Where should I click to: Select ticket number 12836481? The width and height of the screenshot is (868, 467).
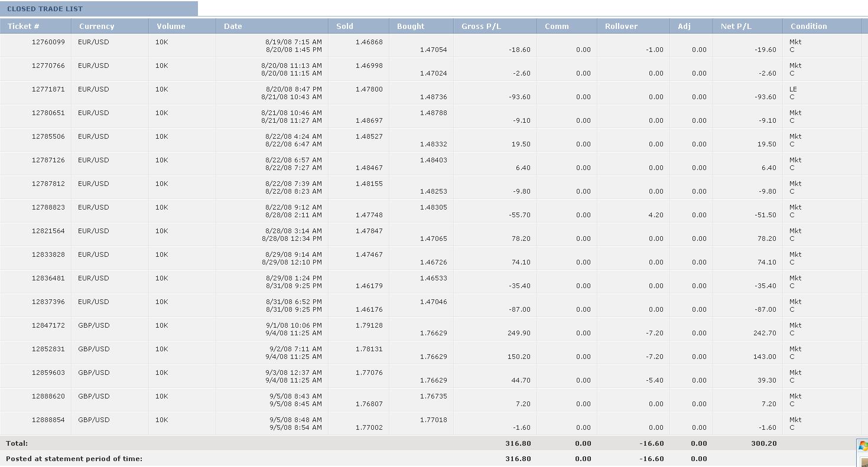[x=48, y=278]
